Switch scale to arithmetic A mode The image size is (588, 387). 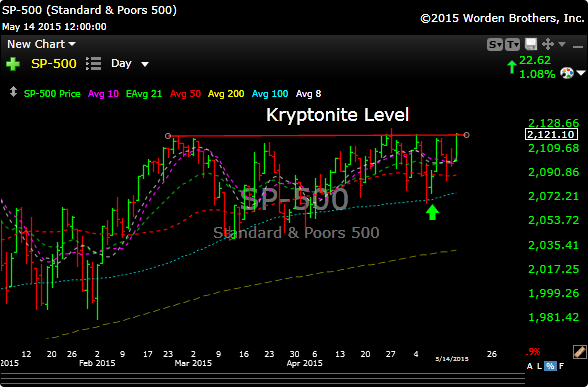(530, 366)
